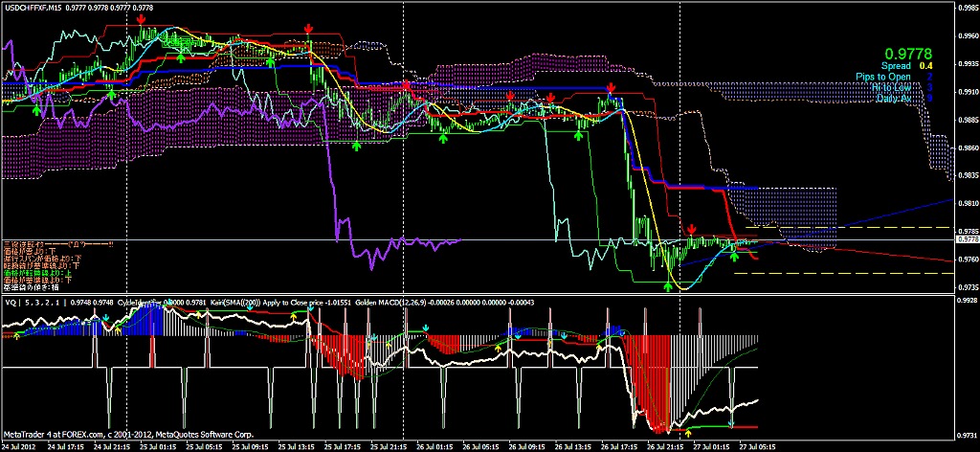Click the USDCHFFXF,M15 symbol label
980x452 pixels.
33,7
